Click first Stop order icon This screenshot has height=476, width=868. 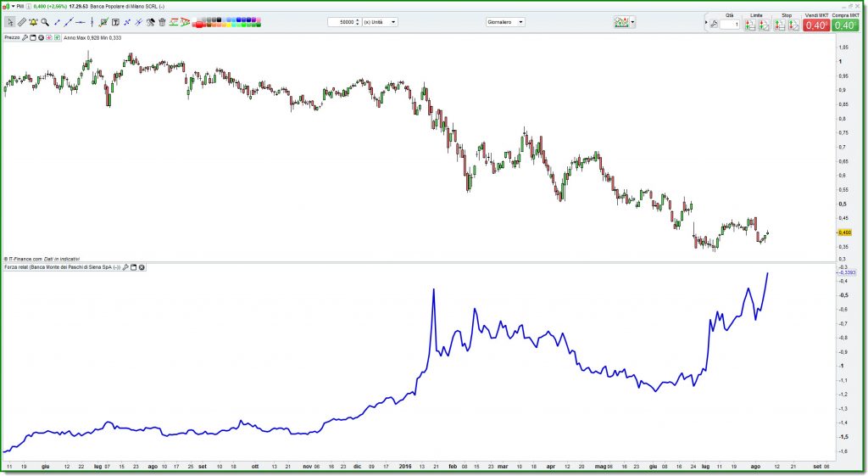click(779, 25)
